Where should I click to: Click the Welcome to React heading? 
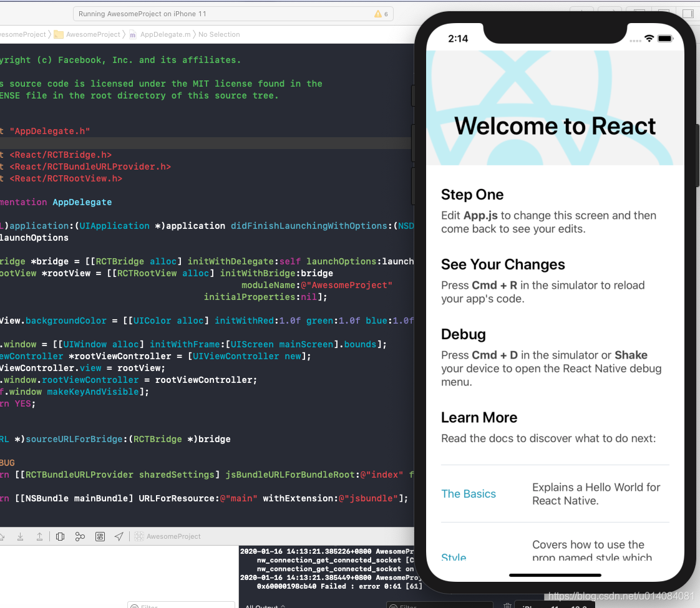555,126
